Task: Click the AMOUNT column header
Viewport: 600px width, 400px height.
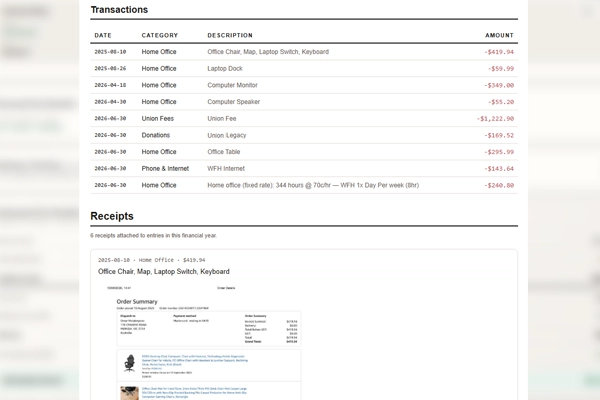Action: (499, 35)
